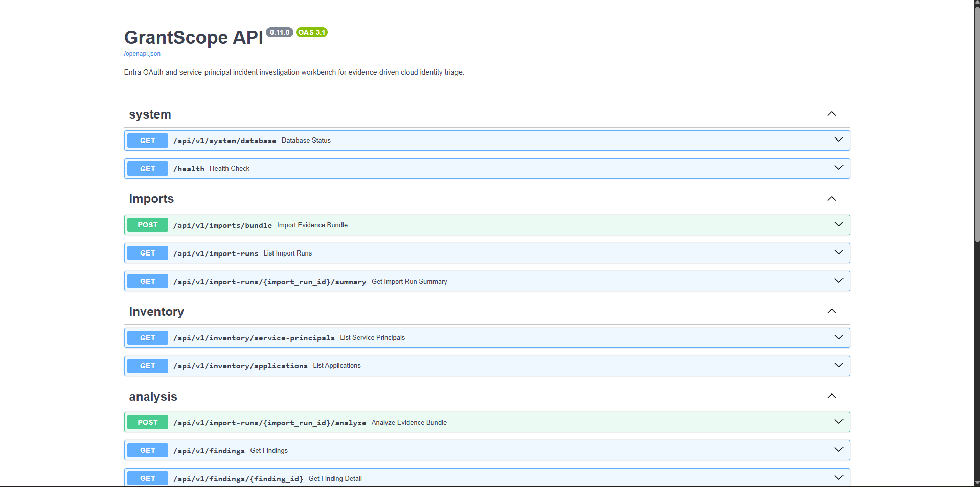
Task: Click the GrantScope API title
Action: click(194, 38)
